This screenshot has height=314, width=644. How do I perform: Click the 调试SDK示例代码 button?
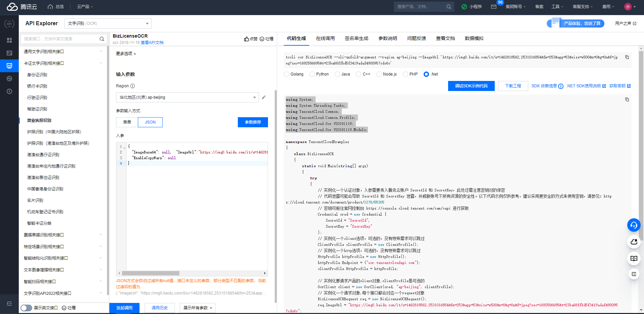click(x=471, y=86)
